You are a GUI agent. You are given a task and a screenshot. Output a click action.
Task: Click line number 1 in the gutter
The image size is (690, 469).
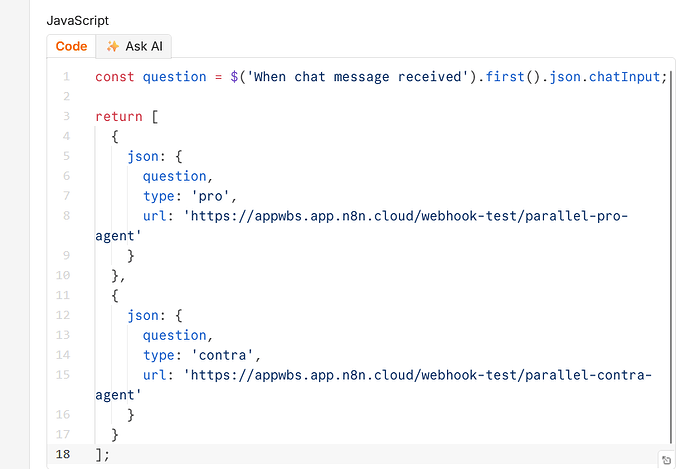66,77
